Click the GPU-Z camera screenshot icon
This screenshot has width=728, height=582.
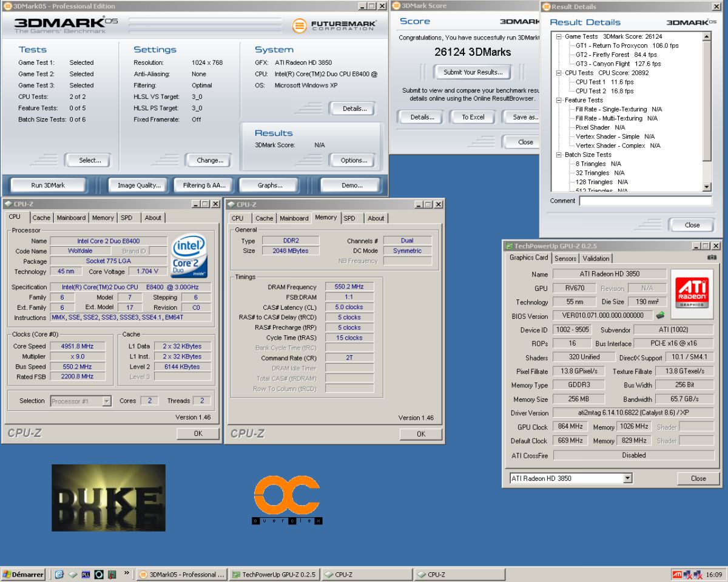pos(712,258)
